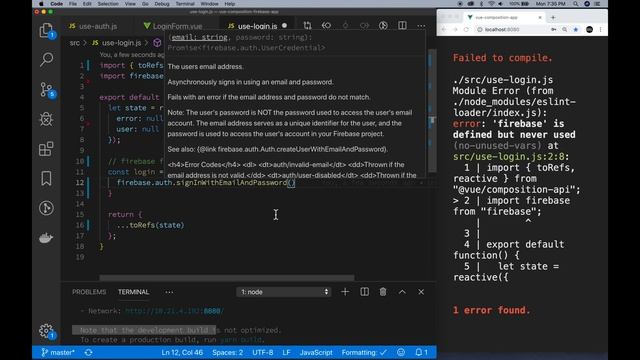
Task: Click the editor horizontal scrollbar
Action: [x=227, y=278]
